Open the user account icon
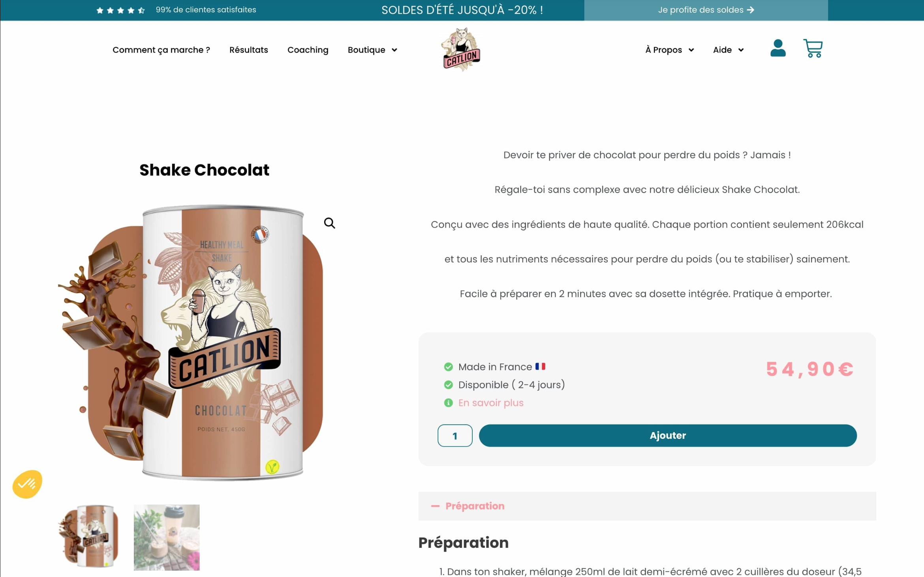This screenshot has width=924, height=577. point(778,48)
